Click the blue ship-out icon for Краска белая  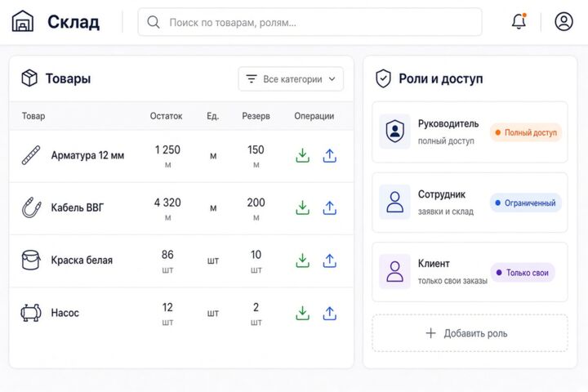pyautogui.click(x=330, y=261)
